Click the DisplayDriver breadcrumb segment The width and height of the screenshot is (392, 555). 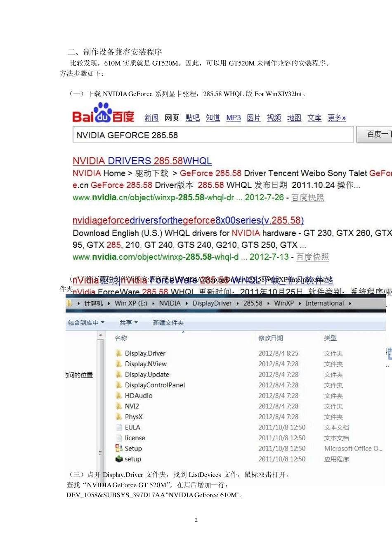212,303
